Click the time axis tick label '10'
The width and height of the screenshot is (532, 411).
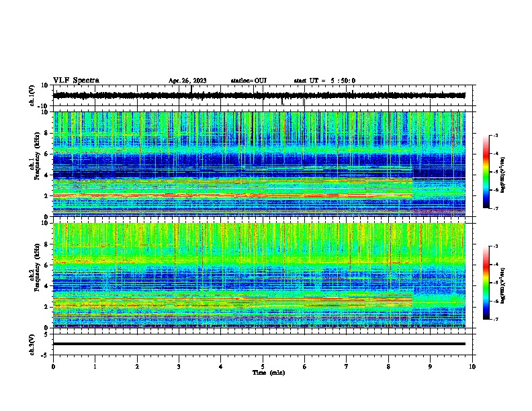pyautogui.click(x=472, y=367)
